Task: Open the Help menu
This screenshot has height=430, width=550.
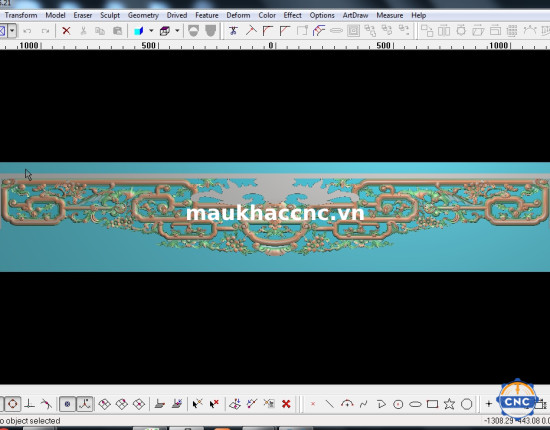Action: coord(418,15)
